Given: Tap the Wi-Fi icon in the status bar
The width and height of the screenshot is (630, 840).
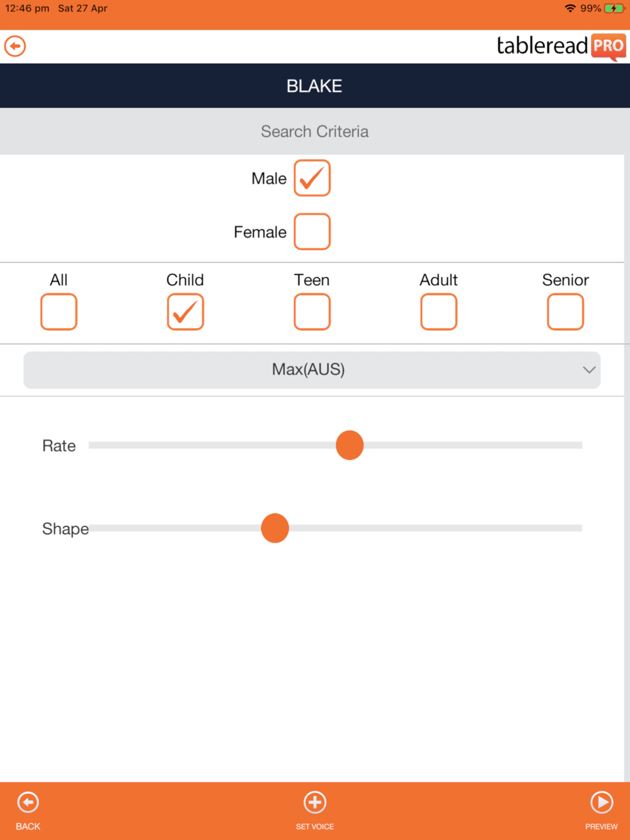Looking at the screenshot, I should (x=570, y=8).
